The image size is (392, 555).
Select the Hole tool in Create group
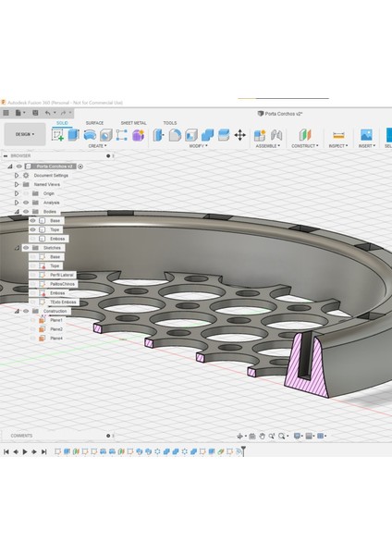[x=105, y=135]
